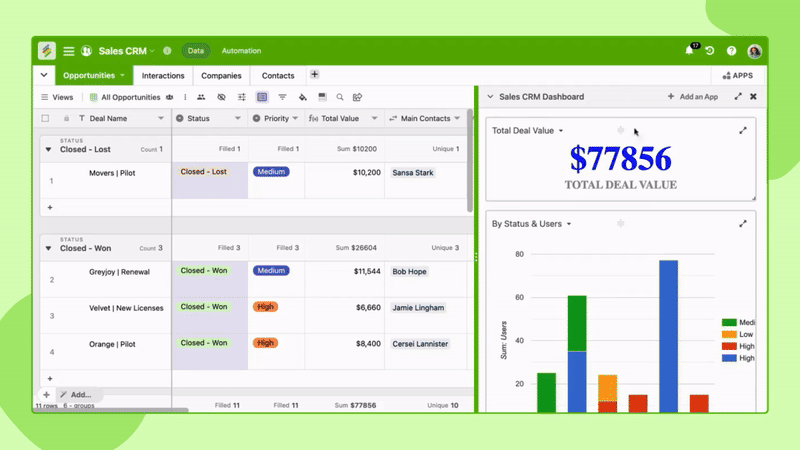Click the APPS button
Screen dimensions: 800x450
(738, 76)
